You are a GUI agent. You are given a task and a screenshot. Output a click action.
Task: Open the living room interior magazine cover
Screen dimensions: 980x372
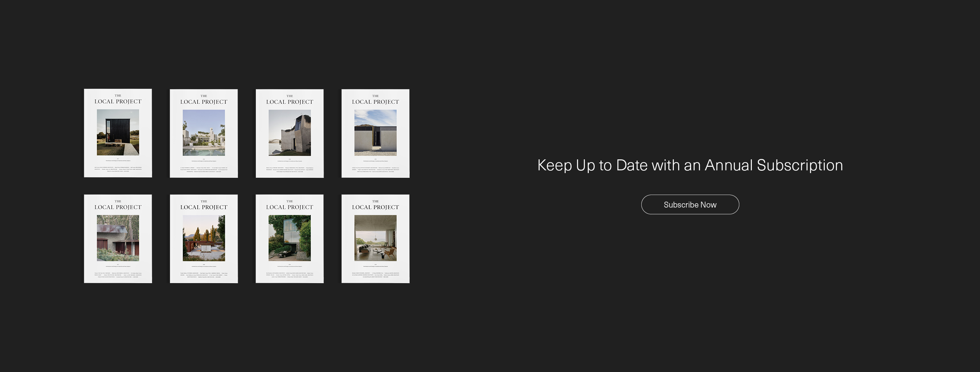pos(376,239)
